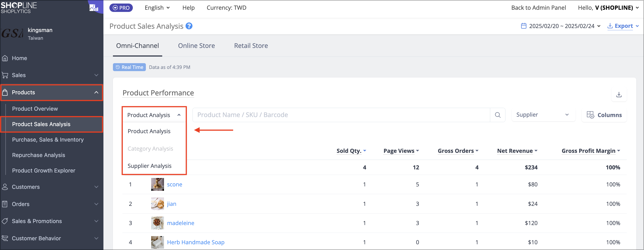Sort by Page Views column
644x250 pixels.
pyautogui.click(x=401, y=151)
